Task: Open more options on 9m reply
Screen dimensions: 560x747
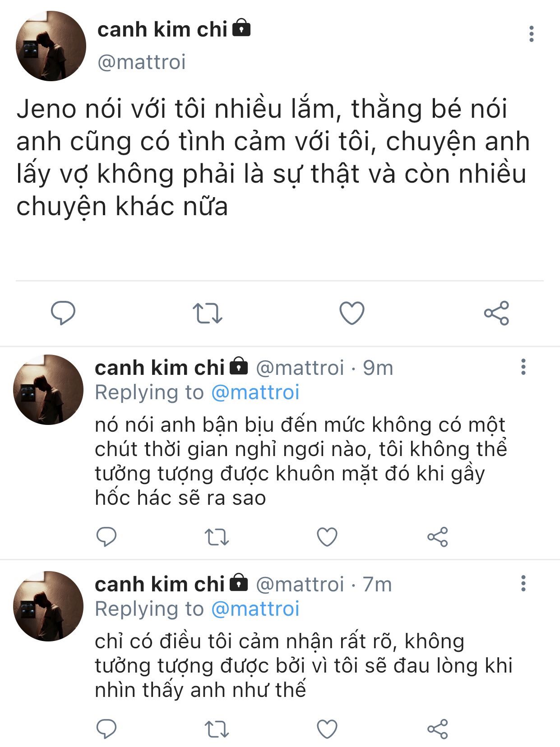Action: 523,367
